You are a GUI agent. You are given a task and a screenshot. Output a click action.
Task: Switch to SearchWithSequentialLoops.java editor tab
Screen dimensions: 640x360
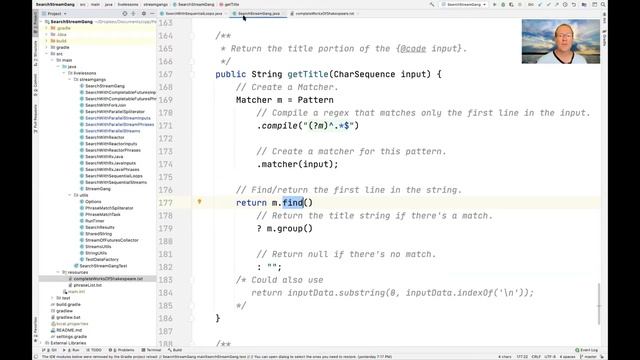[193, 13]
